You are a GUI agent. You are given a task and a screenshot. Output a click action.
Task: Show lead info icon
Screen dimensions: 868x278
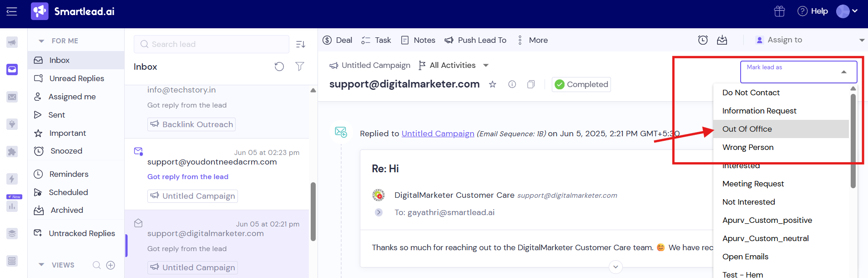[512, 84]
